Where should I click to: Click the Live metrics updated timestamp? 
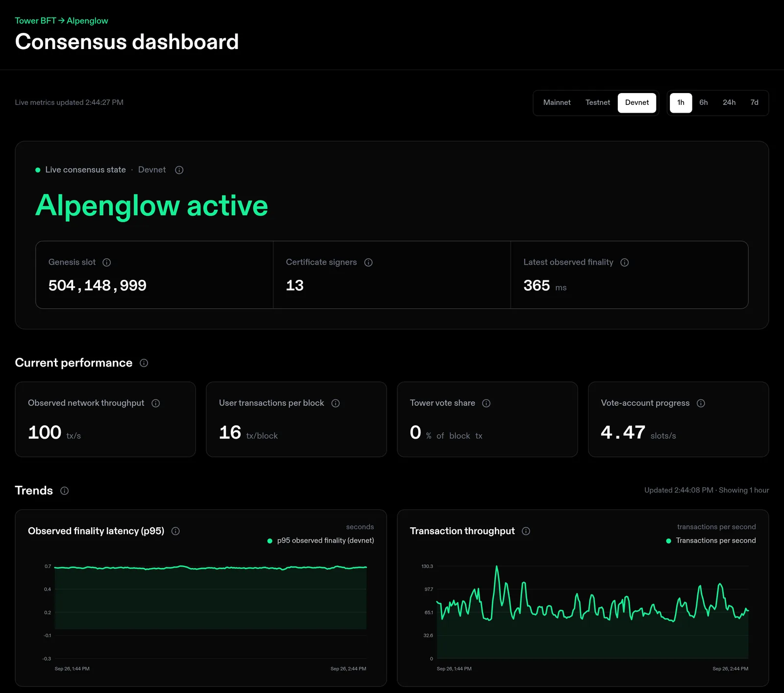click(x=69, y=102)
